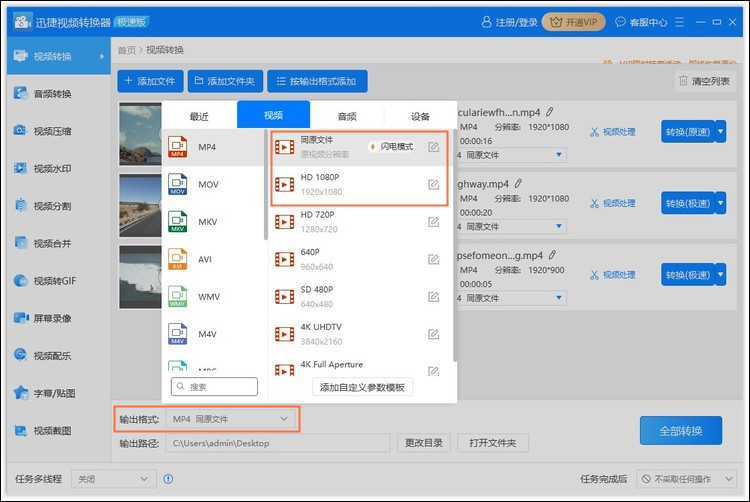Edit the HD 720P preset parameters
750x502 pixels.
click(433, 221)
